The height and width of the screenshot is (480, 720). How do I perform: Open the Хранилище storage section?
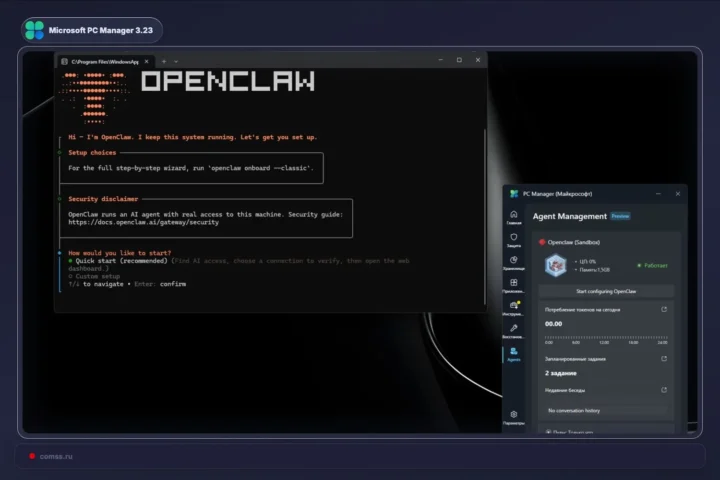pos(514,263)
